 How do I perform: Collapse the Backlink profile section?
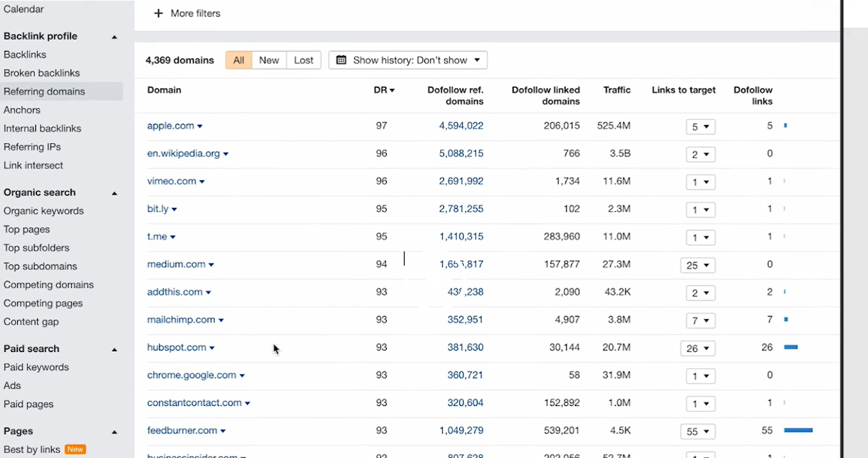[114, 37]
